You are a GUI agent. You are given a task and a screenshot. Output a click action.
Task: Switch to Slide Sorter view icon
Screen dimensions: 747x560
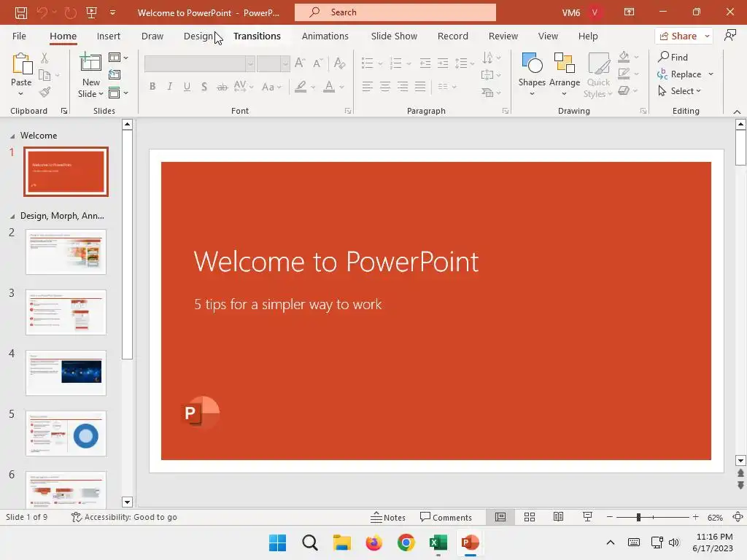tap(530, 517)
